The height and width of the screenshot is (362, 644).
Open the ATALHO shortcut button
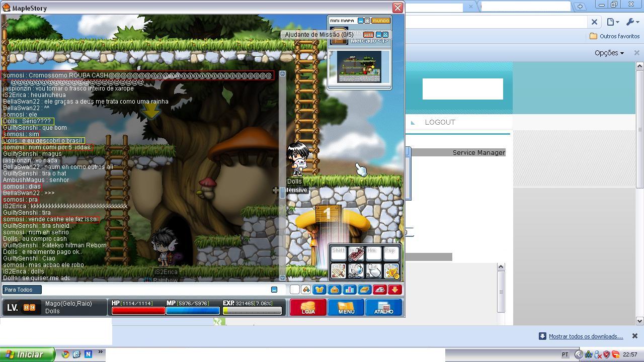pyautogui.click(x=383, y=307)
